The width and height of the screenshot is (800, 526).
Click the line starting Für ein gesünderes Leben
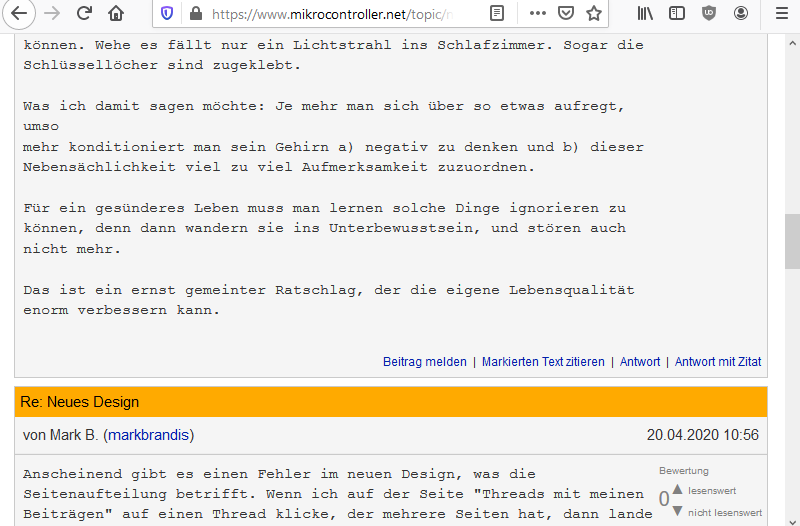(324, 208)
